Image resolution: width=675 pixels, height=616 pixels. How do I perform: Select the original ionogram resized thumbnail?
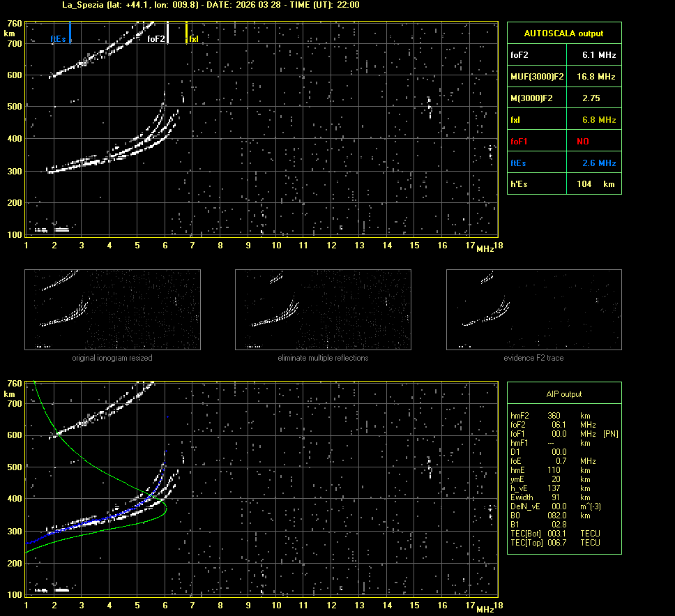(x=112, y=310)
